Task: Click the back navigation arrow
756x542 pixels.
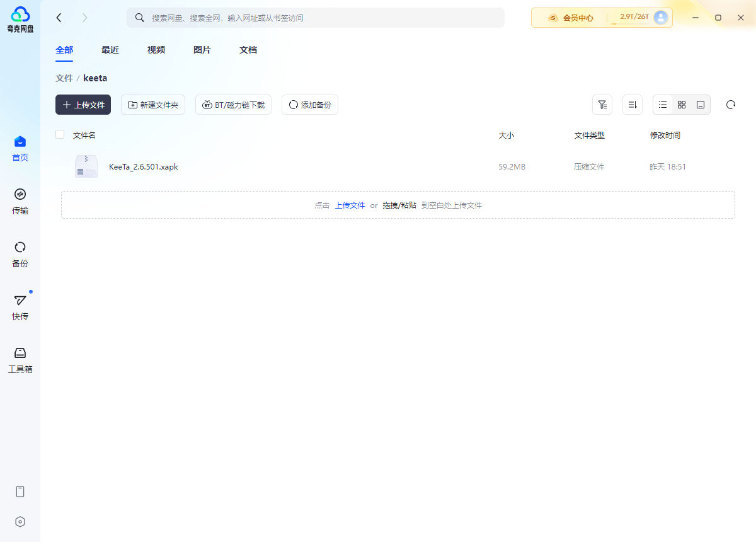Action: [x=59, y=18]
